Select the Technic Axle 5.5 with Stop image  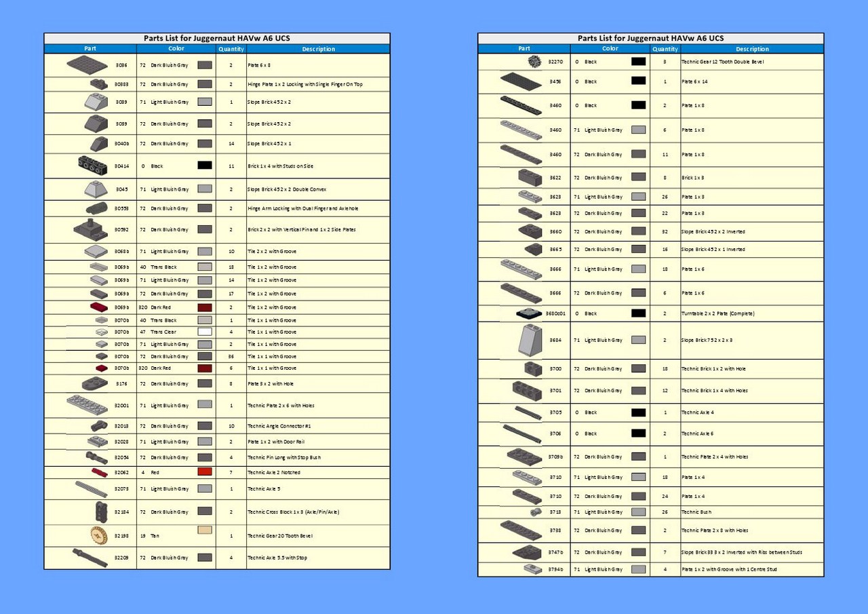pyautogui.click(x=90, y=558)
